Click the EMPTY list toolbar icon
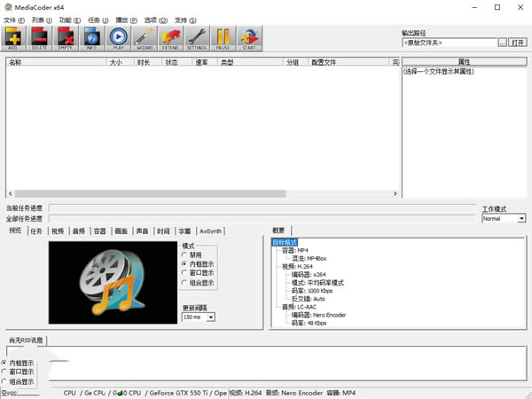The height and width of the screenshot is (399, 532). pyautogui.click(x=66, y=38)
